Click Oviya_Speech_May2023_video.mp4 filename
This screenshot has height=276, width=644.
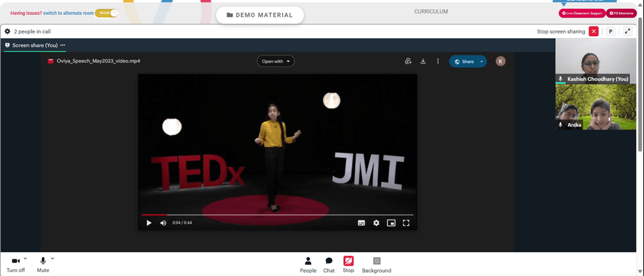tap(99, 61)
